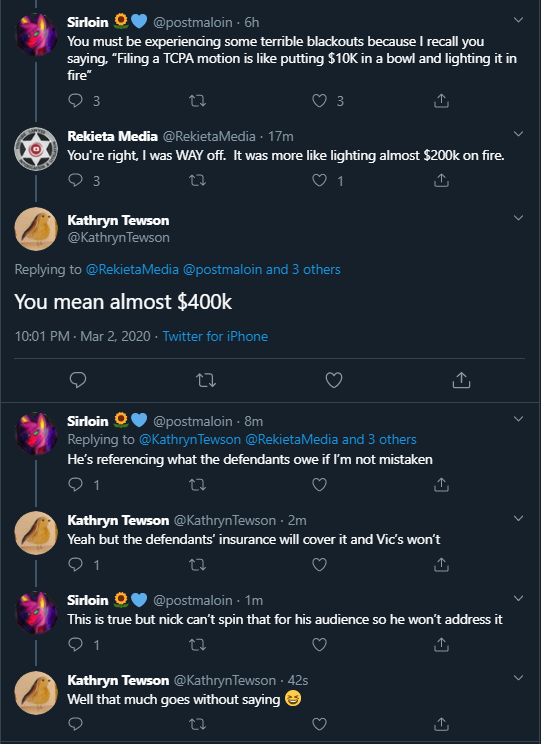Open @RekietaMedia mention in main 'Replying to' line

click(132, 270)
